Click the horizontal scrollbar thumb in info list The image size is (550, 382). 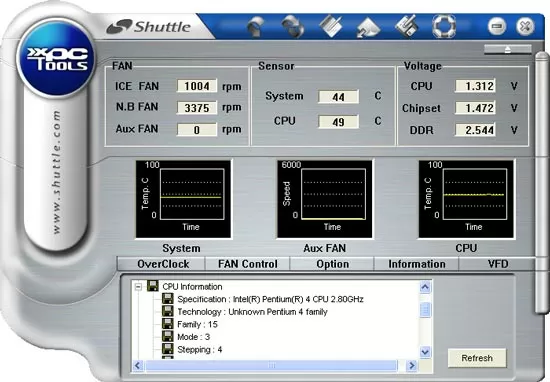tap(271, 366)
